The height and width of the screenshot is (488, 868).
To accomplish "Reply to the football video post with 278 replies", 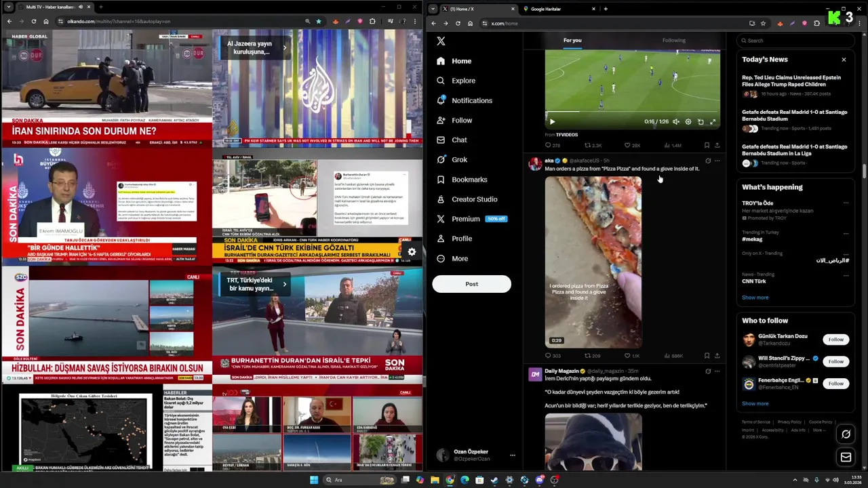I will point(553,145).
